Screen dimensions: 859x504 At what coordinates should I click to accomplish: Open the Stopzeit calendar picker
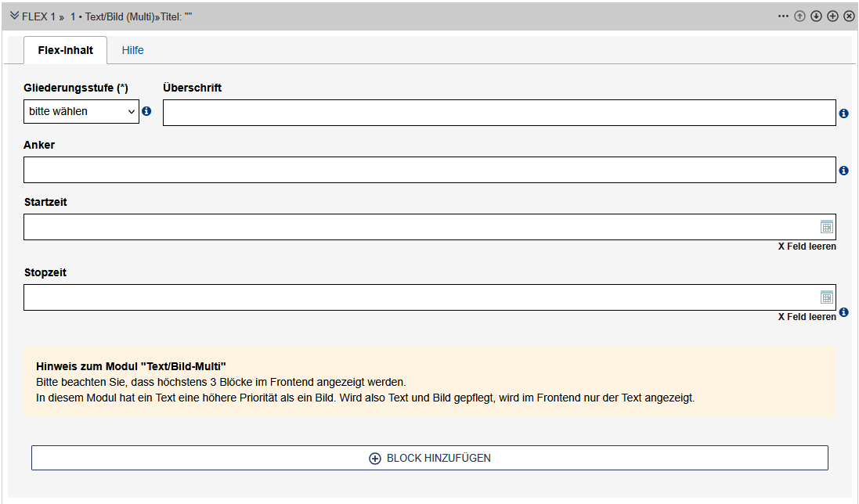[x=826, y=297]
